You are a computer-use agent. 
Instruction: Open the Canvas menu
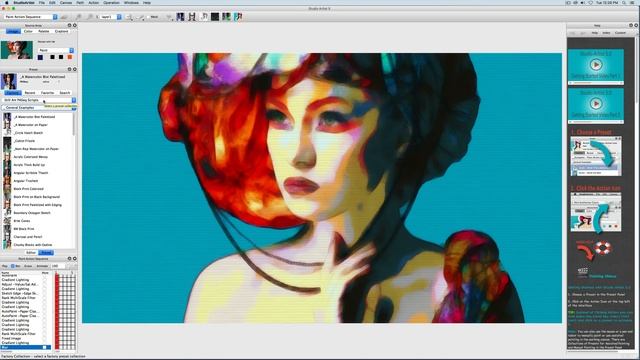66,2
